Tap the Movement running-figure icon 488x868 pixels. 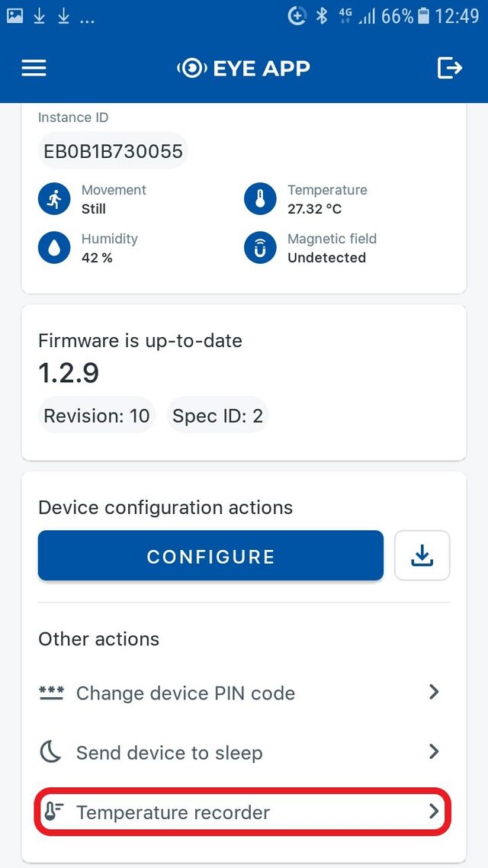54,198
